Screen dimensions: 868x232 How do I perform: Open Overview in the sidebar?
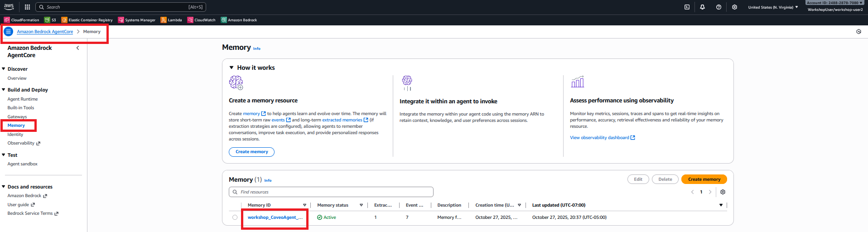(x=17, y=78)
